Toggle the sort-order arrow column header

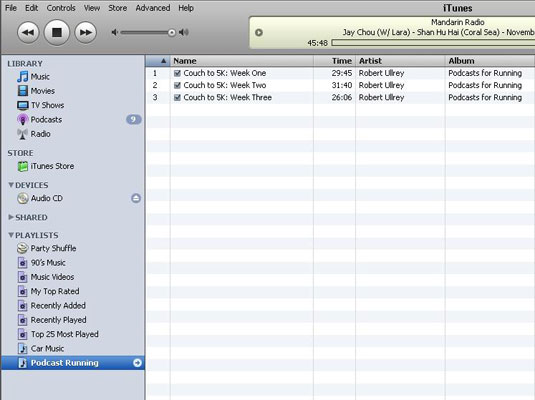point(158,61)
